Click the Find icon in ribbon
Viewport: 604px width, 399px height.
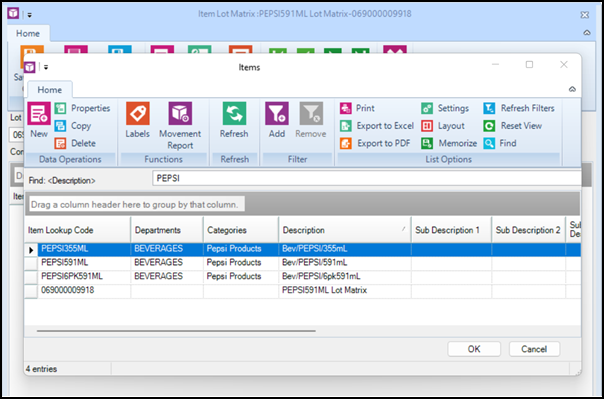tap(489, 143)
